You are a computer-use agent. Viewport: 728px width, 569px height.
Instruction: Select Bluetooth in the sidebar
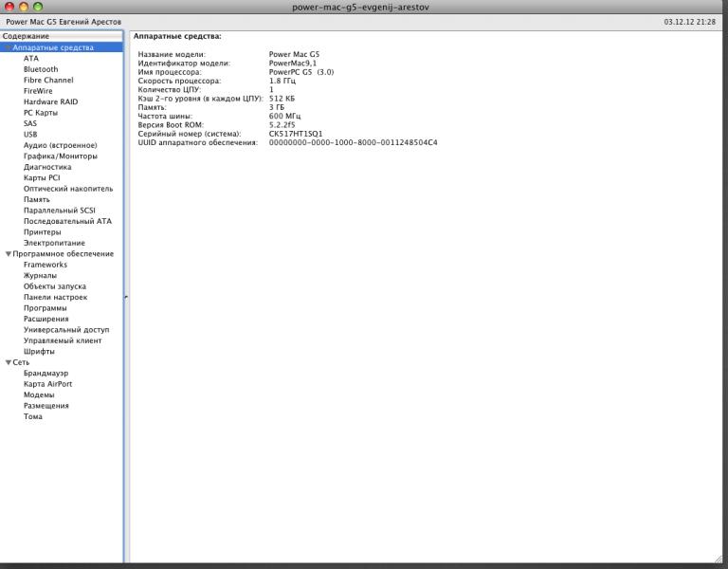41,69
